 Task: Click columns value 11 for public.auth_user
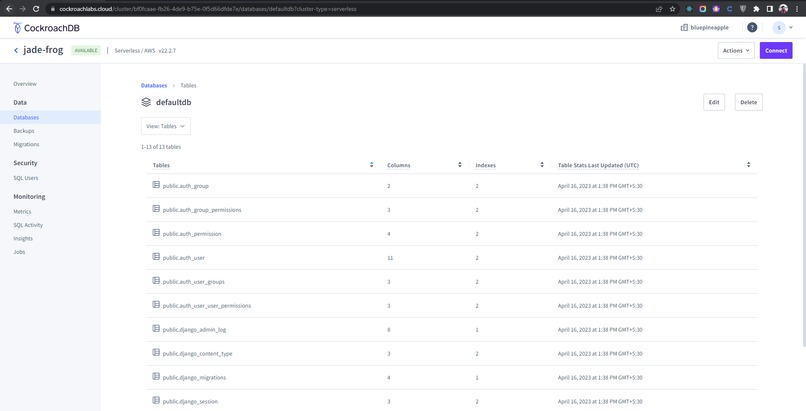click(390, 258)
